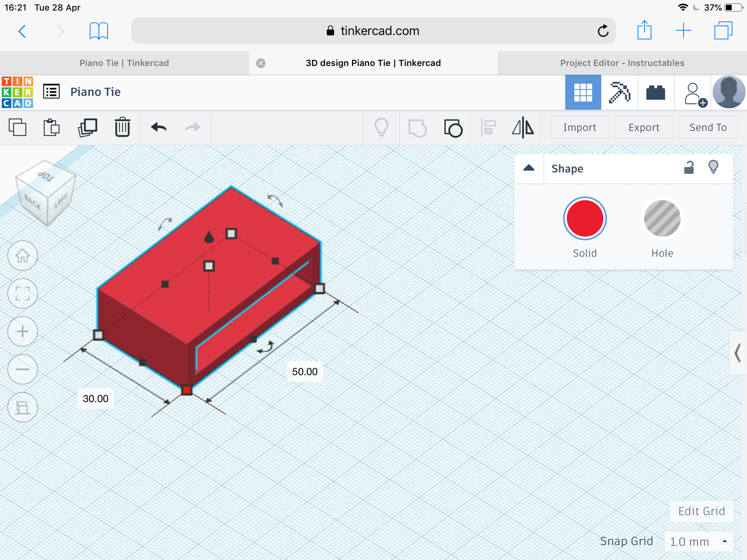
Task: Open the Snap Grid dropdown
Action: (x=699, y=542)
